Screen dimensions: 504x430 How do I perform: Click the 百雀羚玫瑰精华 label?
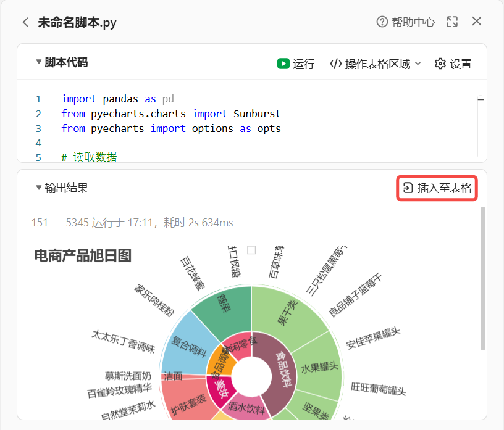(119, 391)
